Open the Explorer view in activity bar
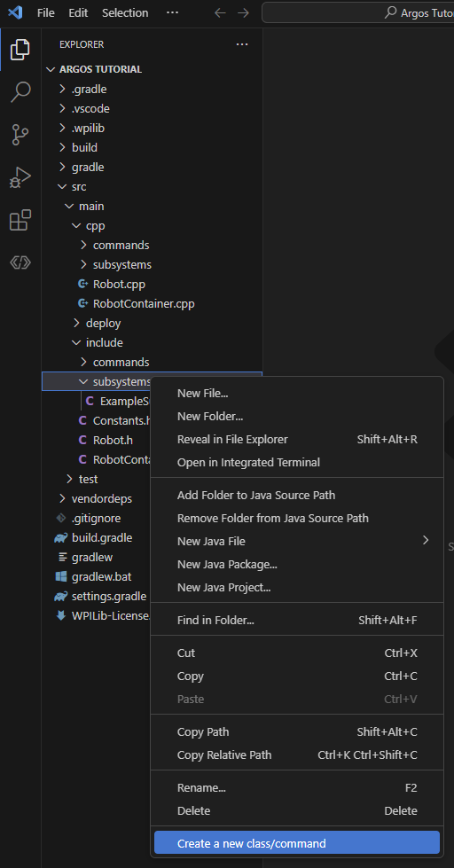Screen dimensions: 454x868 [20, 51]
